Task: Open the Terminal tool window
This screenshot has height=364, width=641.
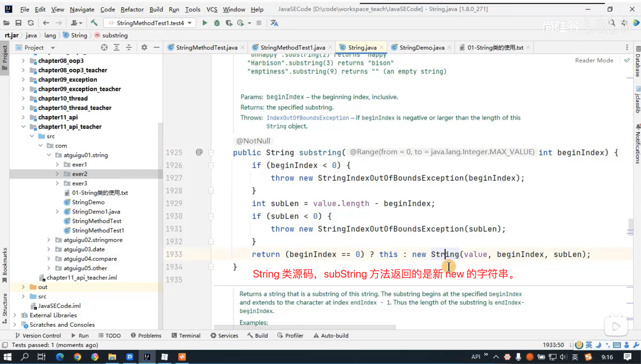Action: pyautogui.click(x=186, y=336)
